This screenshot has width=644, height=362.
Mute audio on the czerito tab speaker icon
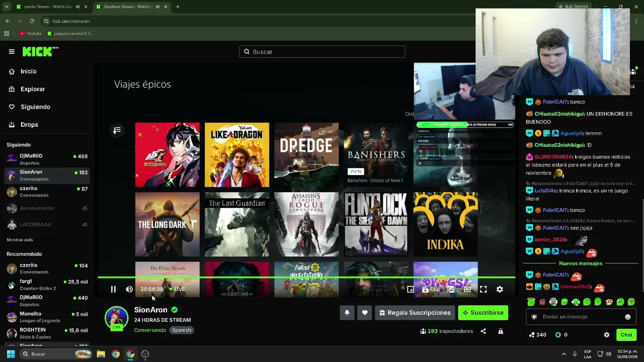77,7
